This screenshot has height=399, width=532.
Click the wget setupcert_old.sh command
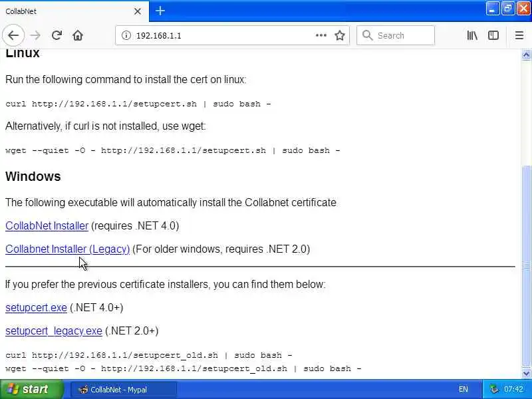pyautogui.click(x=184, y=368)
